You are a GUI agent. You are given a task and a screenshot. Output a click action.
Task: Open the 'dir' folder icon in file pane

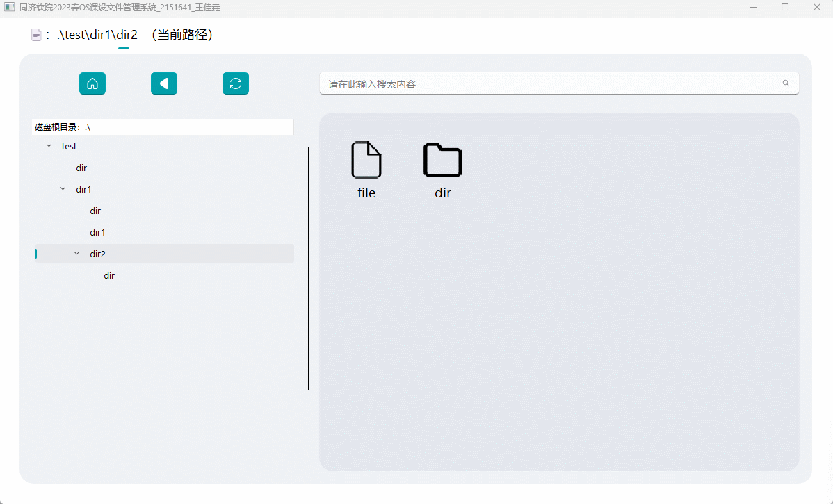[443, 160]
